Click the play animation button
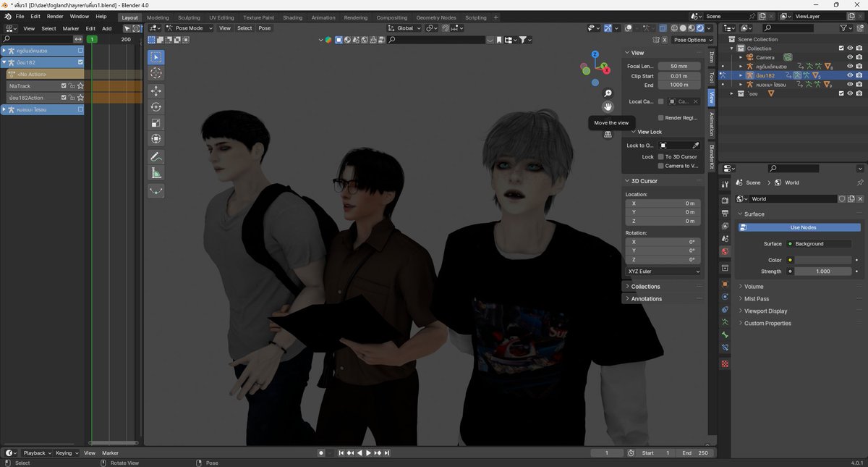The image size is (868, 467). [x=368, y=453]
